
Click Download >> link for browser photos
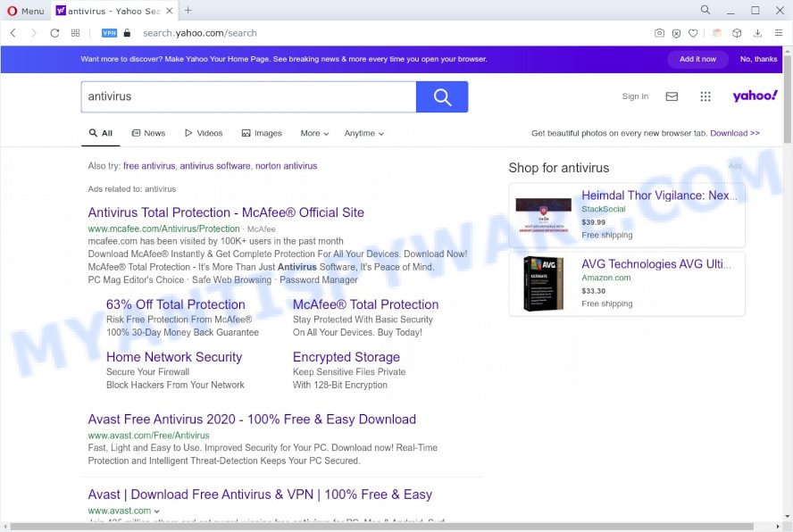point(735,133)
